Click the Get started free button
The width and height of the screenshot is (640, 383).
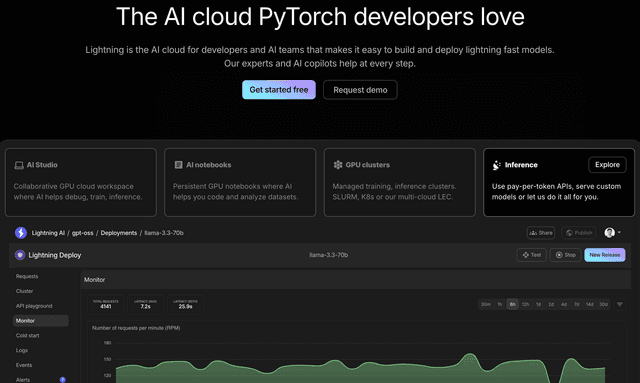(279, 90)
